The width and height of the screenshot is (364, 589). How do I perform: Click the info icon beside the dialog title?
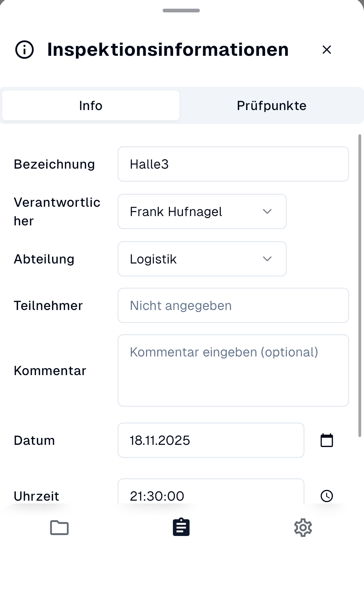(x=24, y=50)
